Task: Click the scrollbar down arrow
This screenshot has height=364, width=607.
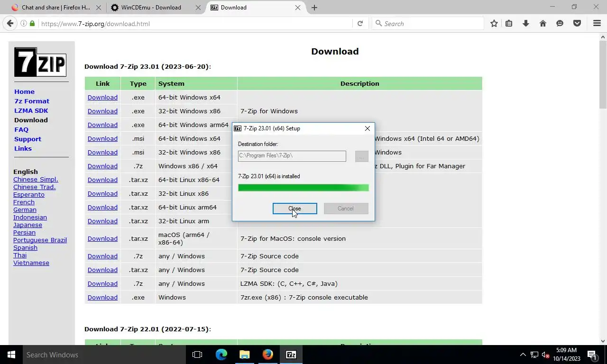Action: 603,341
